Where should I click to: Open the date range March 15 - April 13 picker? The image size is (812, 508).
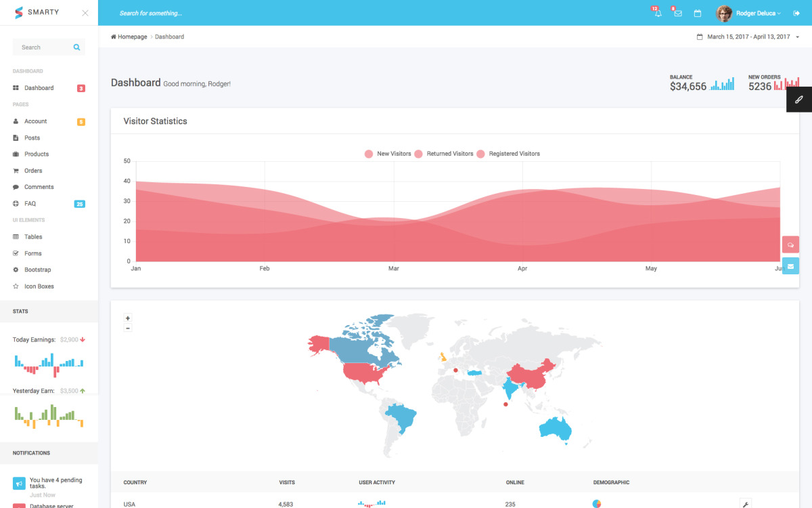tap(746, 37)
